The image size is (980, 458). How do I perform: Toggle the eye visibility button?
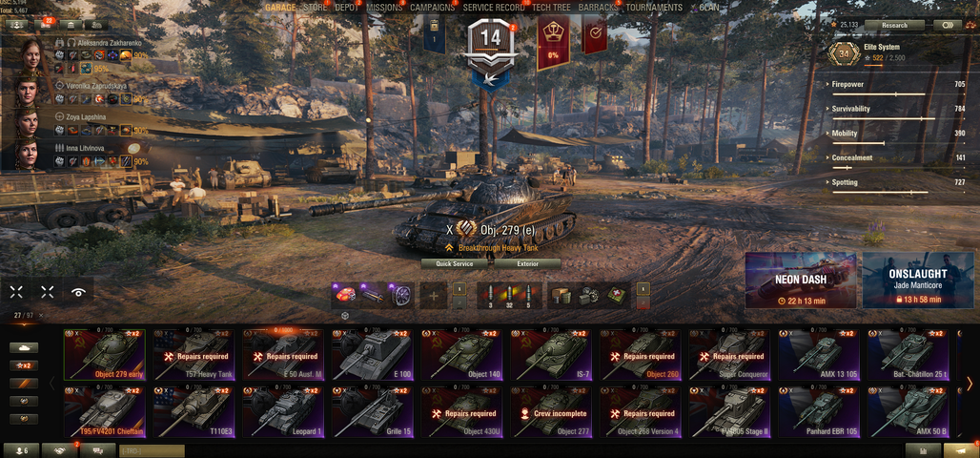point(78,292)
